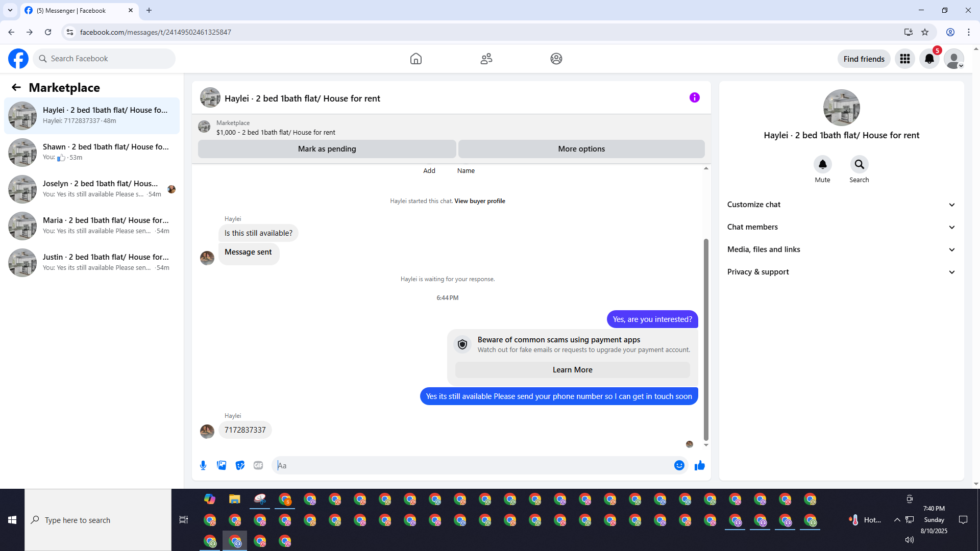Open the GIF picker
This screenshot has height=551, width=980.
[x=258, y=465]
